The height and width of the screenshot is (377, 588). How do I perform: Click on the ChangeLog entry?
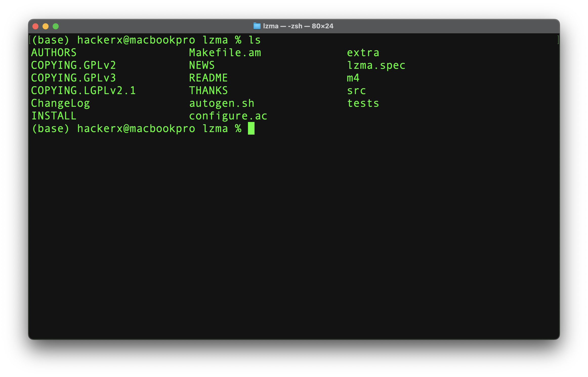60,104
